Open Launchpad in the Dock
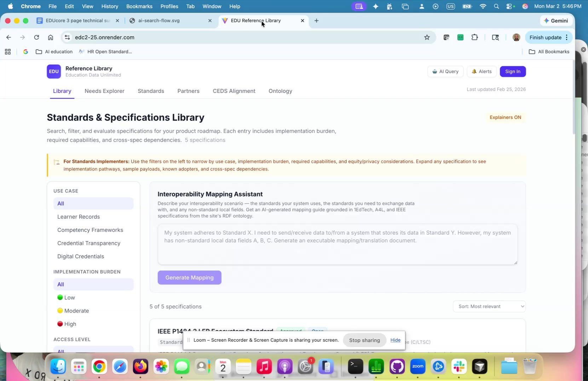The width and height of the screenshot is (588, 381). (79, 367)
